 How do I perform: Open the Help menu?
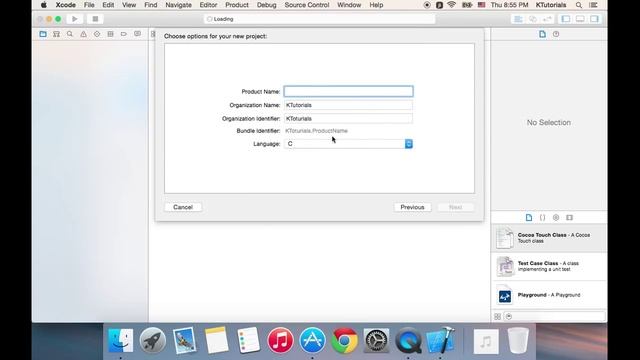376,5
